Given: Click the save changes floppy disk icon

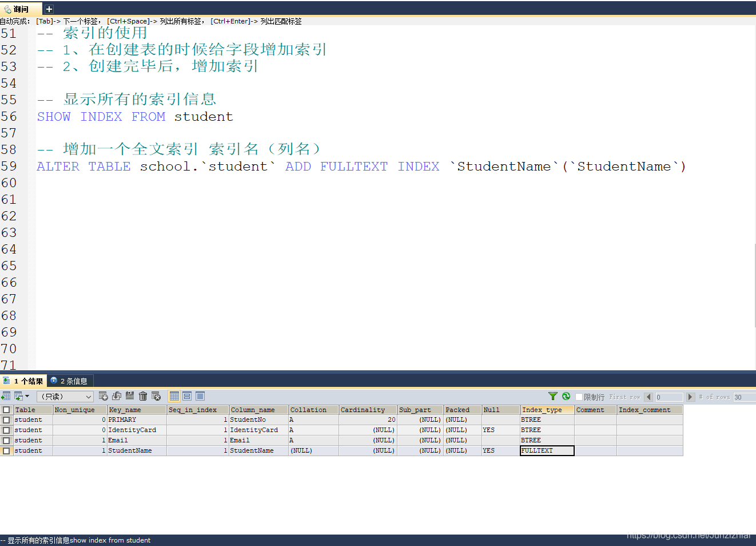Looking at the screenshot, I should [129, 396].
